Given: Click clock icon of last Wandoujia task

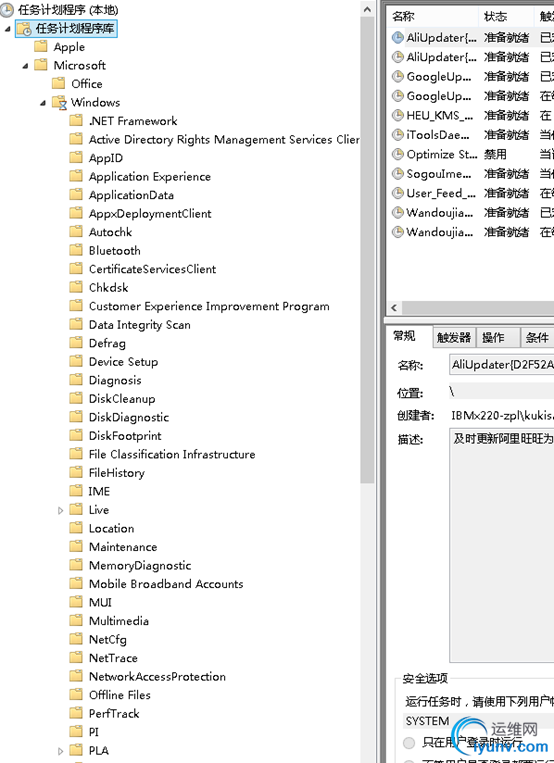Looking at the screenshot, I should [398, 232].
